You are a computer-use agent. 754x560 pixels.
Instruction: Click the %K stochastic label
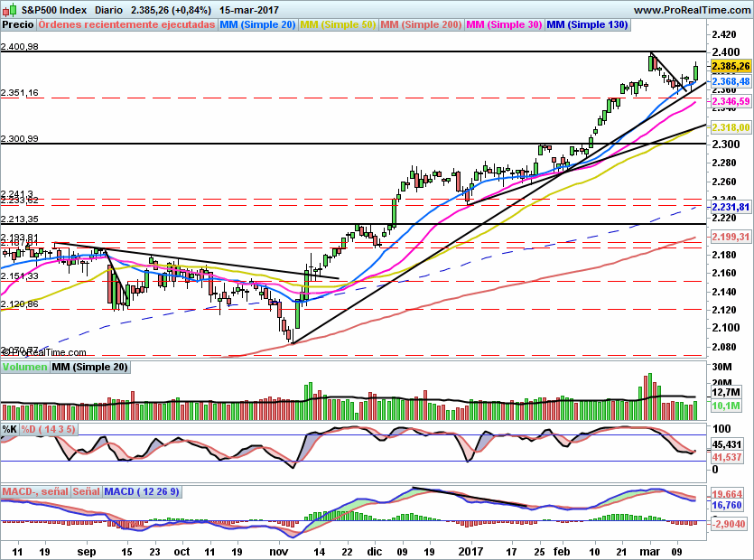tap(10, 429)
